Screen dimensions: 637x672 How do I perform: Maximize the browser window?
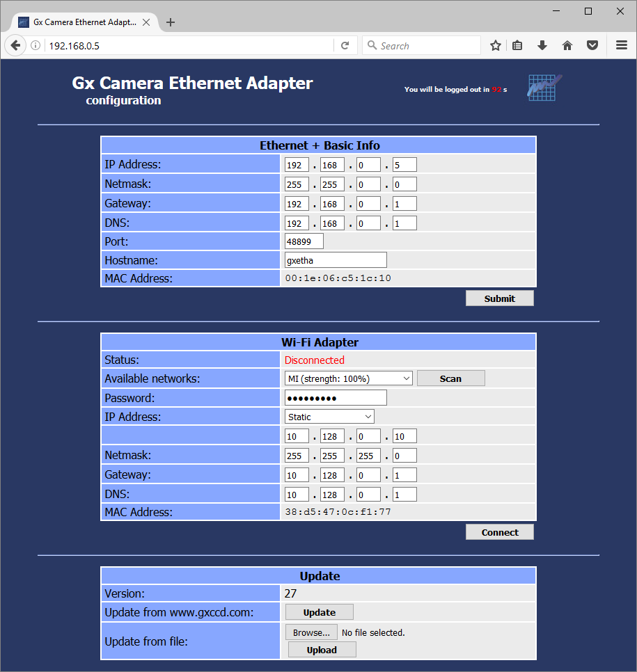point(588,11)
